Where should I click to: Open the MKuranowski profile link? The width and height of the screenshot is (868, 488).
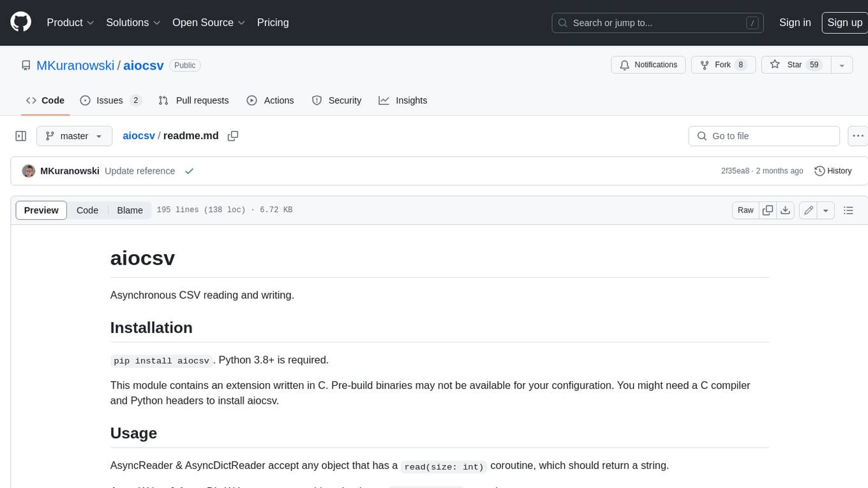click(75, 65)
